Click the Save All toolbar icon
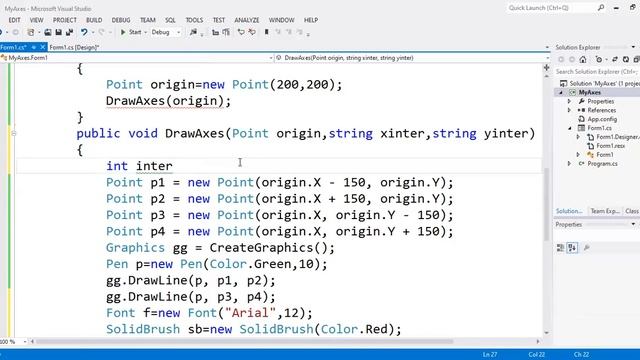The height and width of the screenshot is (360, 640). click(x=69, y=32)
